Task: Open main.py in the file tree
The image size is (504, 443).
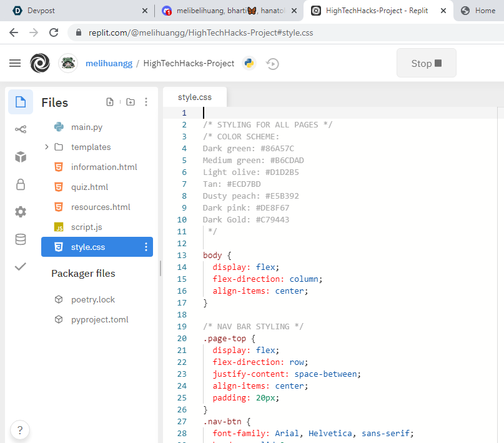Action: coord(87,127)
